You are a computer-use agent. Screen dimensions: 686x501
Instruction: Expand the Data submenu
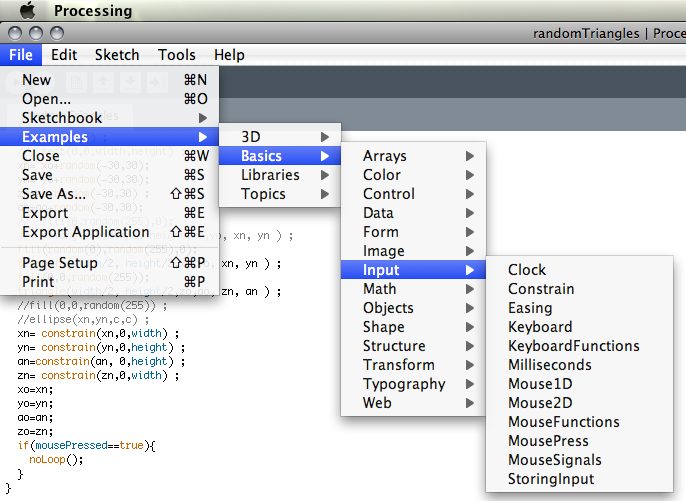tap(413, 213)
